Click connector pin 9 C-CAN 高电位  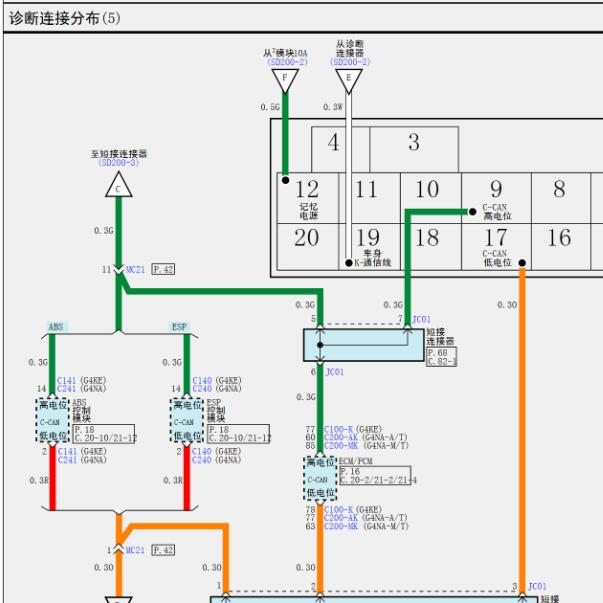(x=496, y=198)
